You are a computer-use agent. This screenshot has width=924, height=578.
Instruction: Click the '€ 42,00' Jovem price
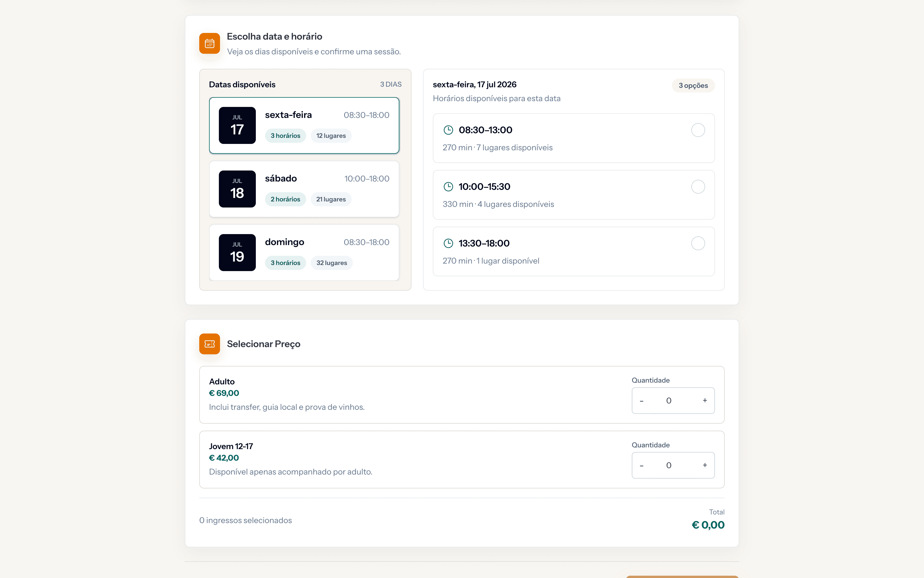point(224,457)
